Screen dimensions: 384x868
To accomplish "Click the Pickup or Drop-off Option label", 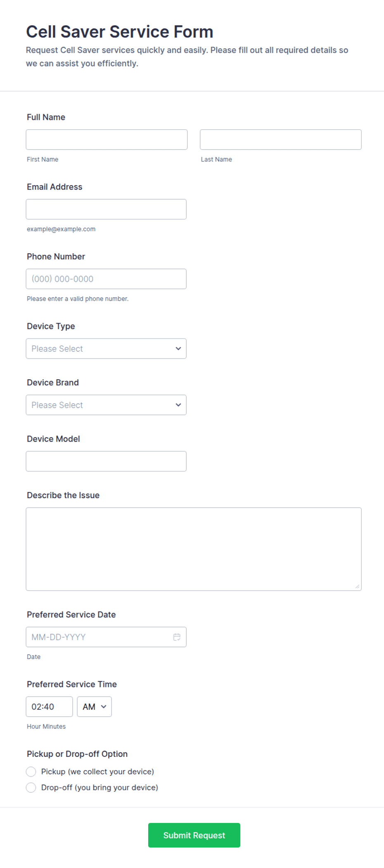I will 77,754.
